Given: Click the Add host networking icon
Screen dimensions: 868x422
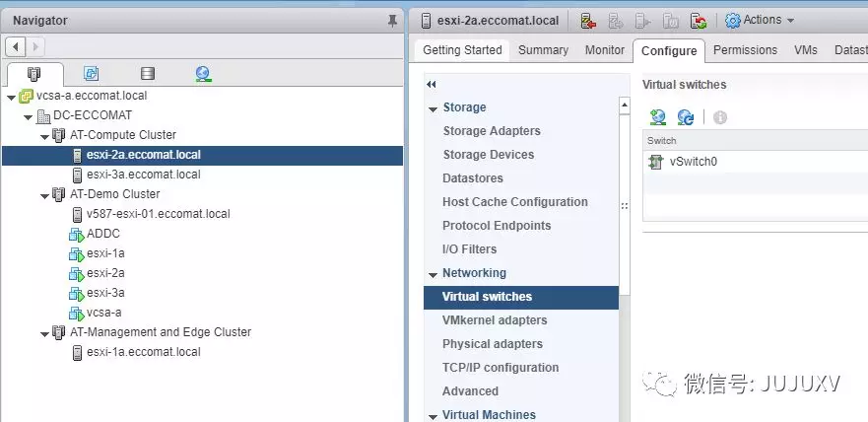Looking at the screenshot, I should (658, 117).
